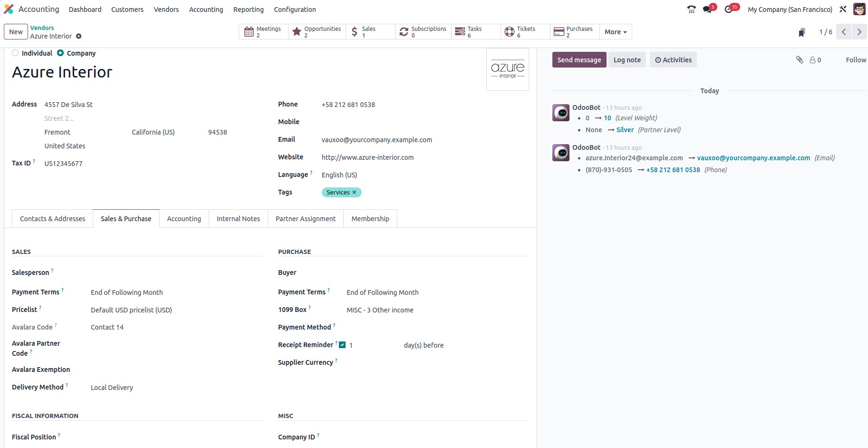Switch to Internal Notes tab
The width and height of the screenshot is (868, 448).
[x=238, y=219]
